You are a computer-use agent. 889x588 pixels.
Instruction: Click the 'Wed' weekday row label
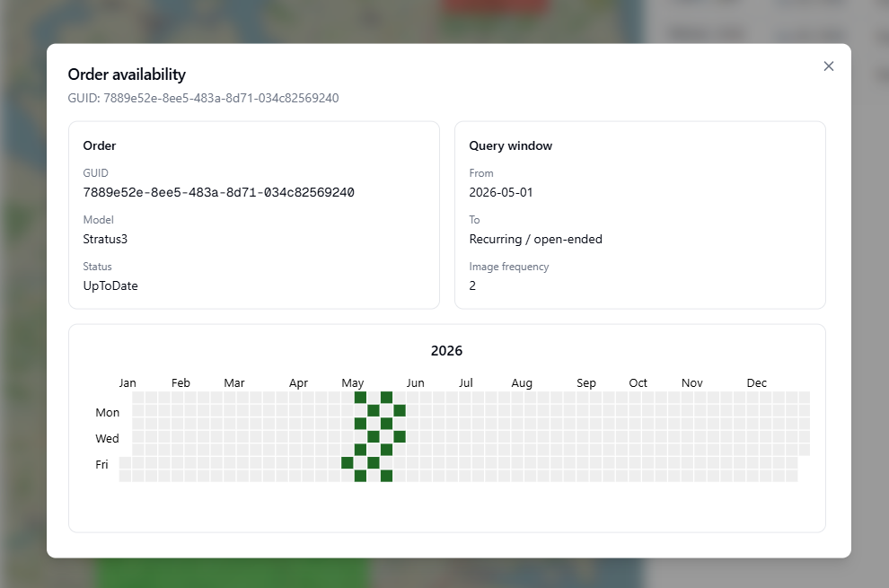click(107, 439)
